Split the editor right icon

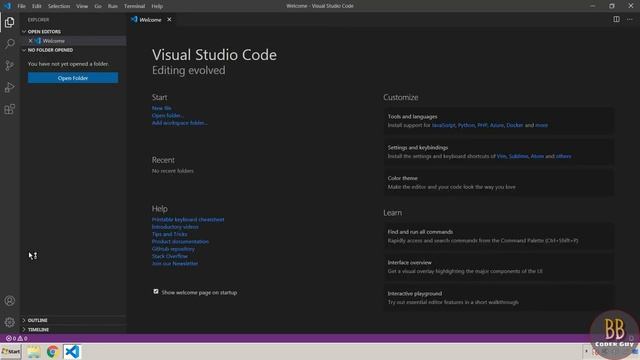[x=616, y=19]
